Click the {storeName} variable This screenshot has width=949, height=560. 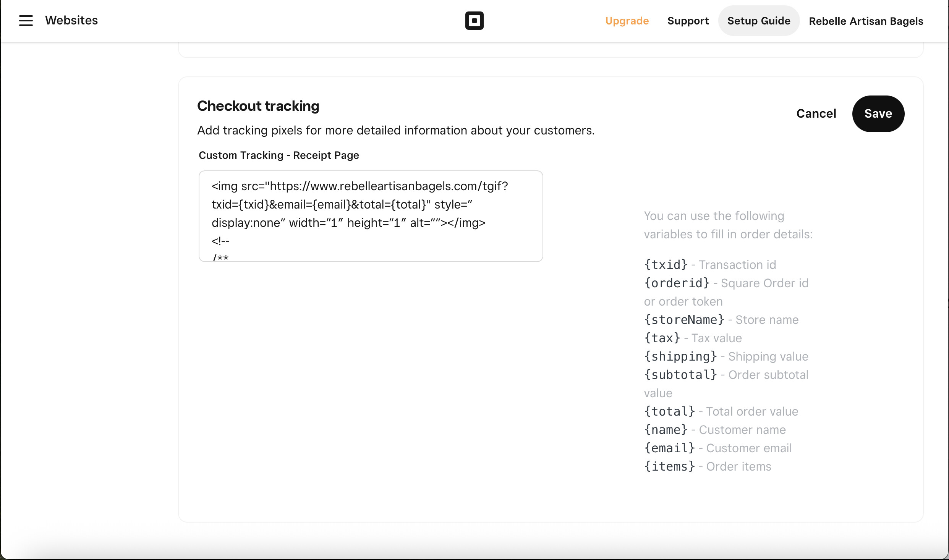tap(684, 320)
